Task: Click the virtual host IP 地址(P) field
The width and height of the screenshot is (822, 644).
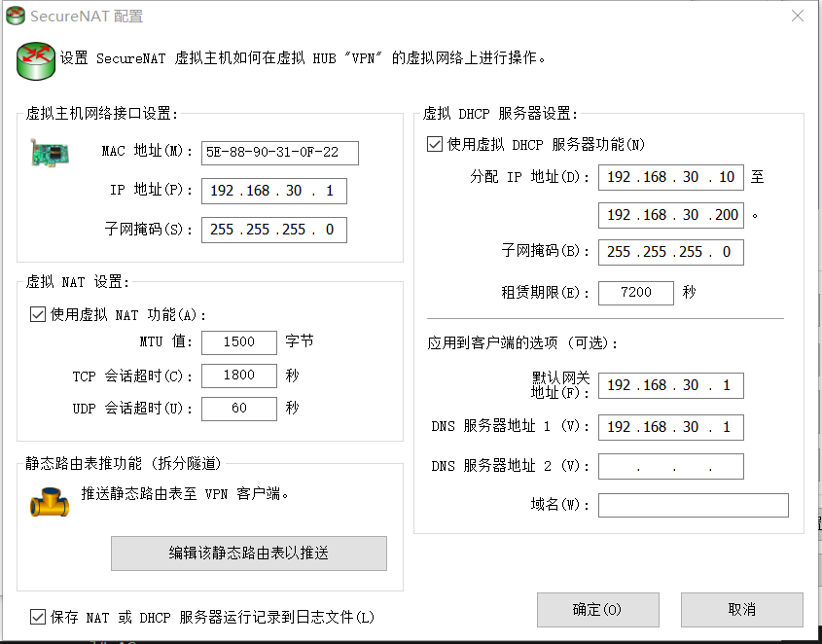Action: [x=274, y=191]
